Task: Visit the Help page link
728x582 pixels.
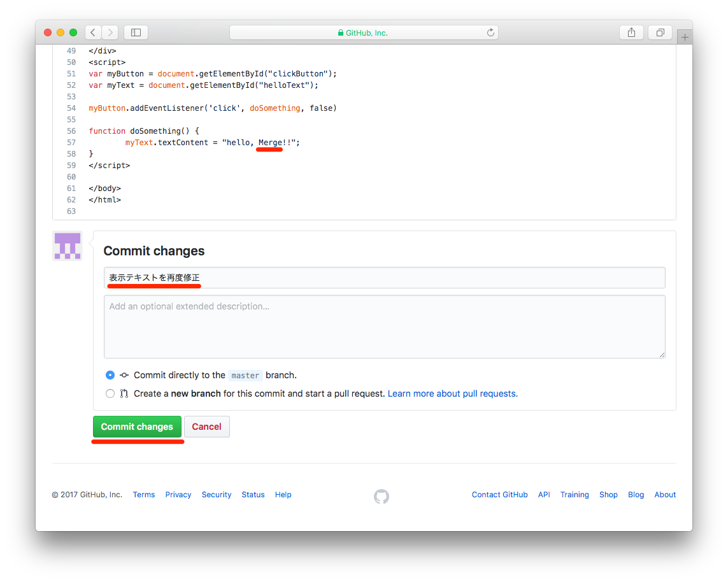Action: 283,495
